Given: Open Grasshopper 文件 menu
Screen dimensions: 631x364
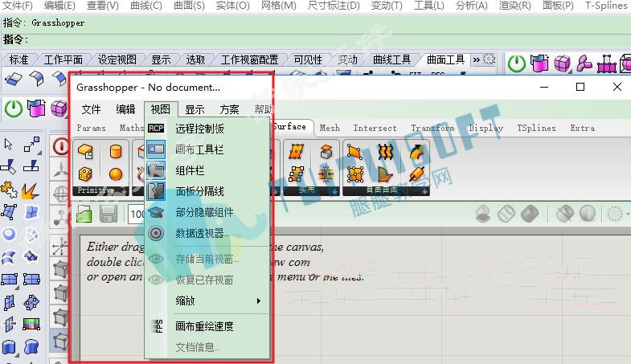Looking at the screenshot, I should pos(92,109).
